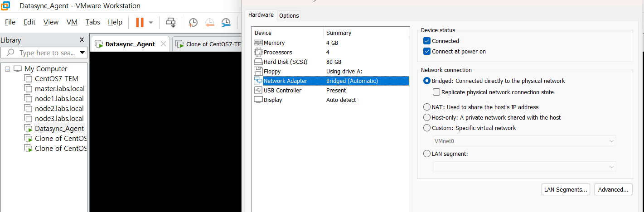
Task: Open the library search filter dropdown arrow
Action: point(82,53)
